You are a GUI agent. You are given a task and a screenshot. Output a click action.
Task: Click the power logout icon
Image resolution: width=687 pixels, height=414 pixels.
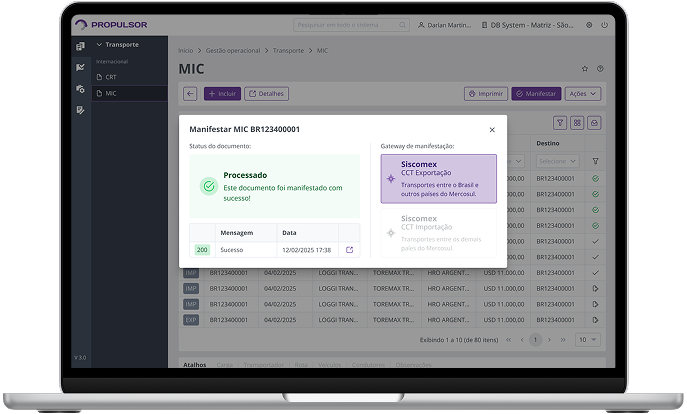[x=604, y=25]
